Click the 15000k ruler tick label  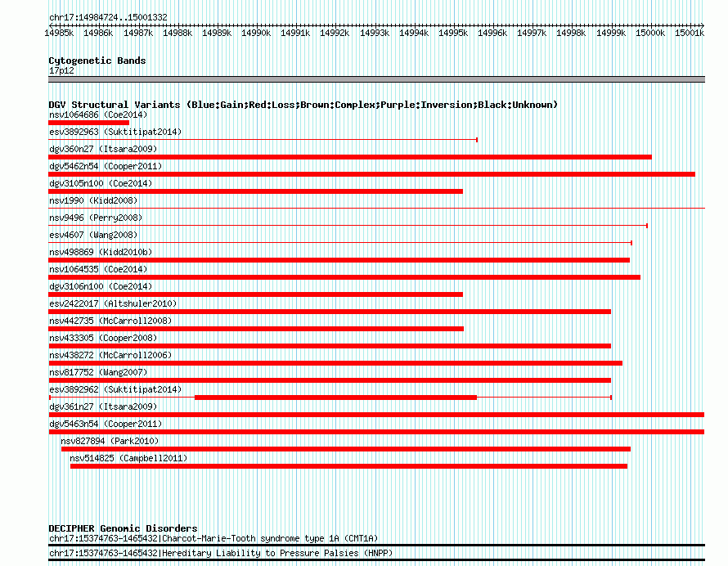(x=650, y=33)
